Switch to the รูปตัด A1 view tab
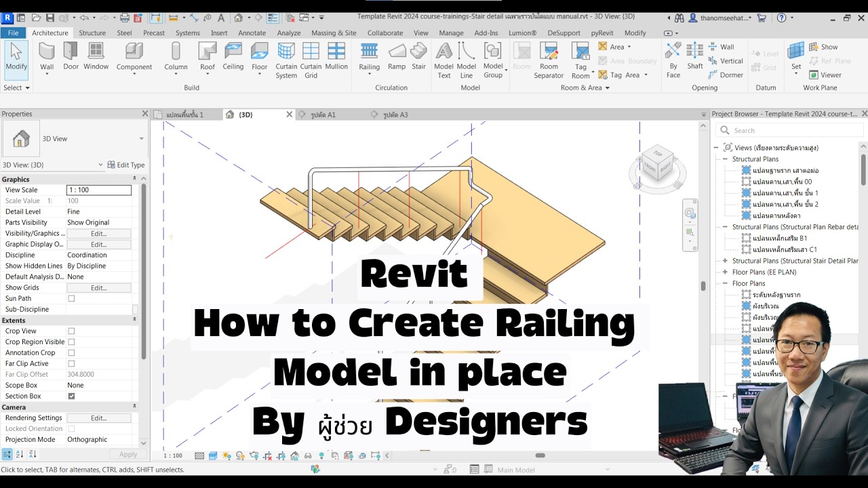Image resolution: width=868 pixels, height=488 pixels. tap(322, 115)
